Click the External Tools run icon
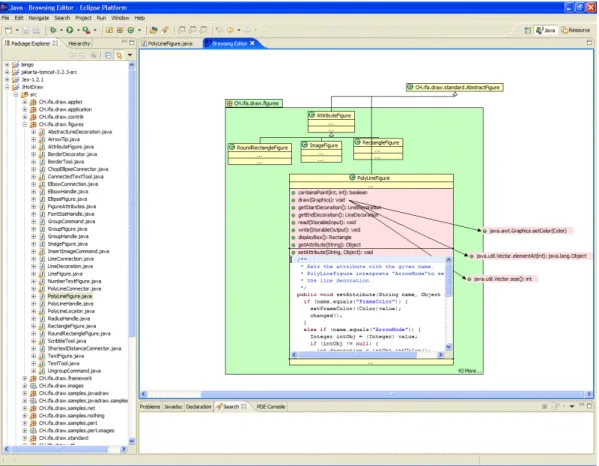 (87, 30)
